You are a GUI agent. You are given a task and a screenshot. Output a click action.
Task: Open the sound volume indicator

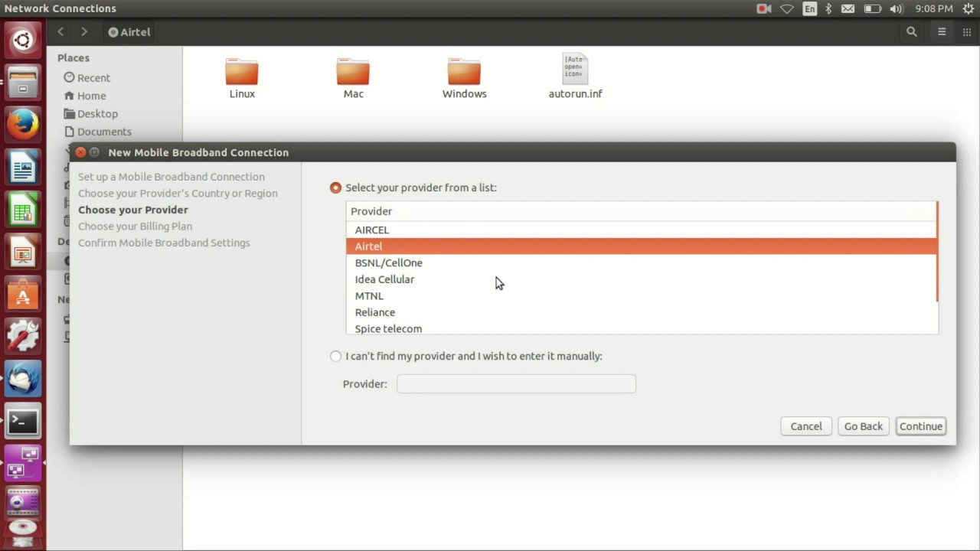896,9
